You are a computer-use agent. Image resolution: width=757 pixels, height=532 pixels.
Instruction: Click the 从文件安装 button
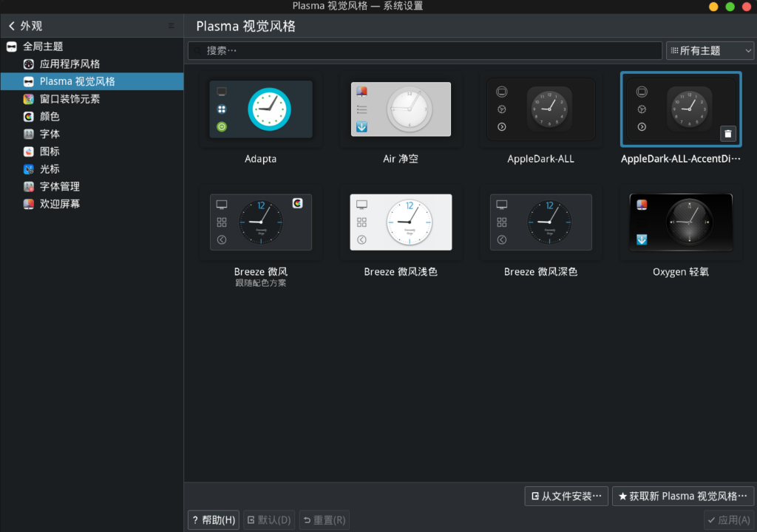click(x=566, y=497)
